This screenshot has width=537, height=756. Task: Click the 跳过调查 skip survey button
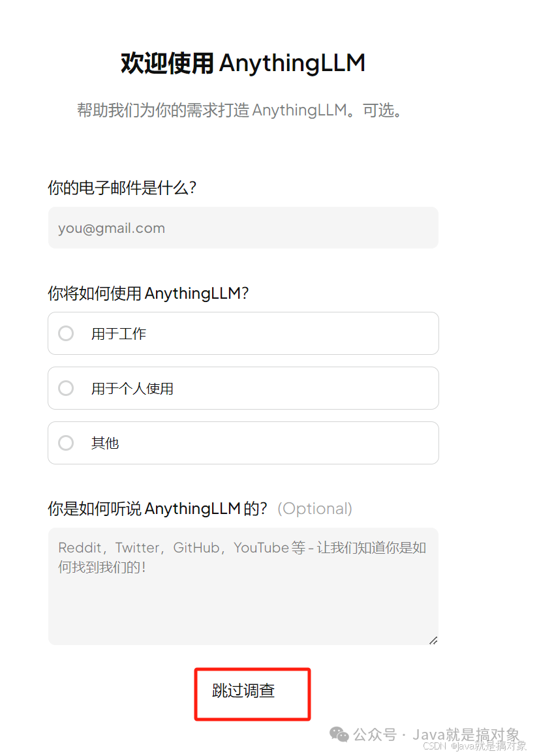(252, 693)
